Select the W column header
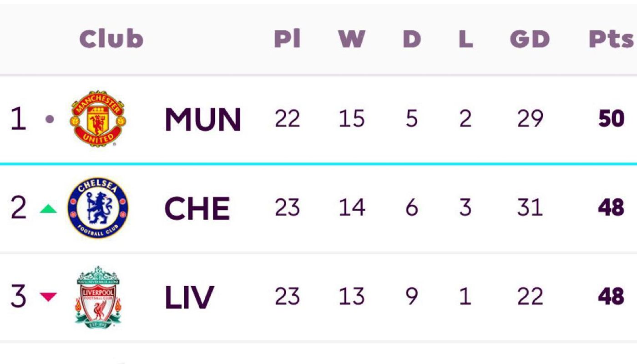Screen dimensions: 637x364 pyautogui.click(x=351, y=39)
